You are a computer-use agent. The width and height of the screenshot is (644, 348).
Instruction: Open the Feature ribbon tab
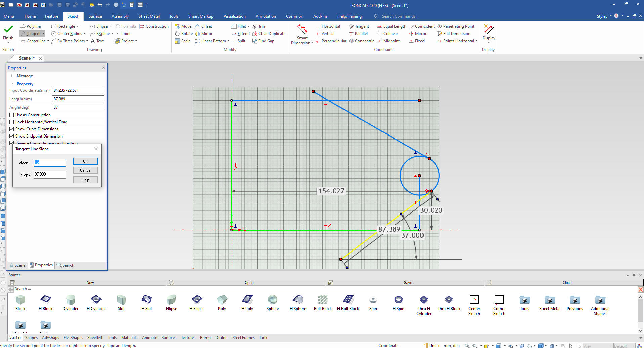51,16
